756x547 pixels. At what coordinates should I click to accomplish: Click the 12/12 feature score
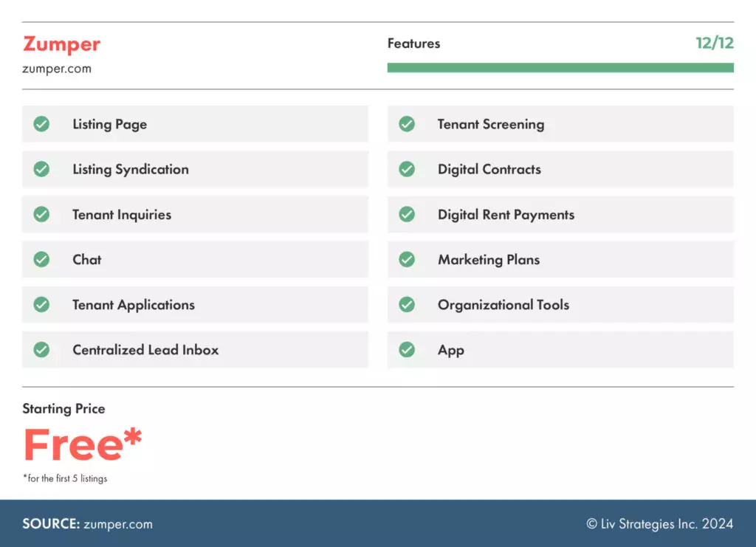714,43
